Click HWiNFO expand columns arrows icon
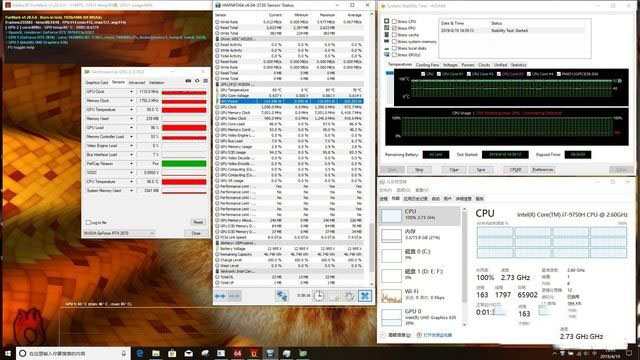Viewport: 640px width, 360px height. 220,296
